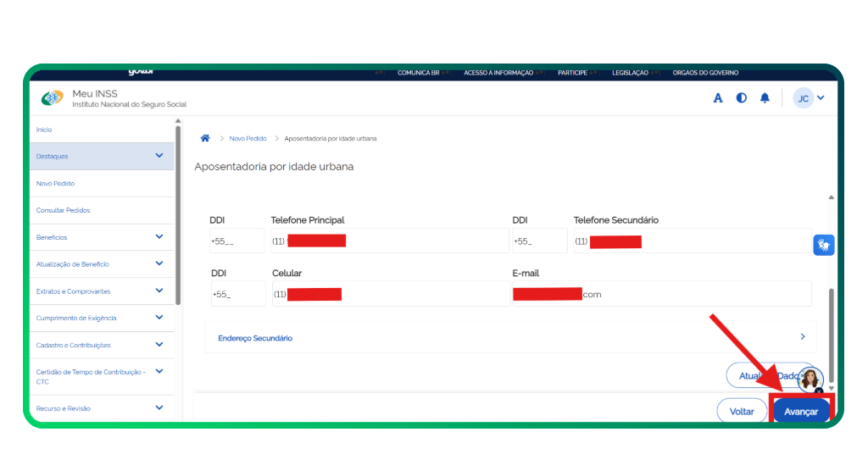Select Novo Pedido in sidebar
The width and height of the screenshot is (868, 454).
56,183
